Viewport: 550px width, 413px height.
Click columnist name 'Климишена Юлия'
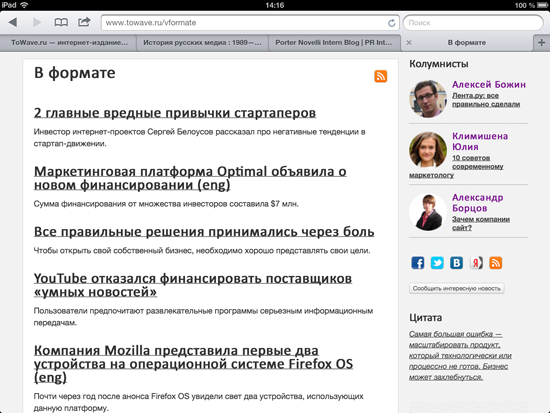point(480,141)
